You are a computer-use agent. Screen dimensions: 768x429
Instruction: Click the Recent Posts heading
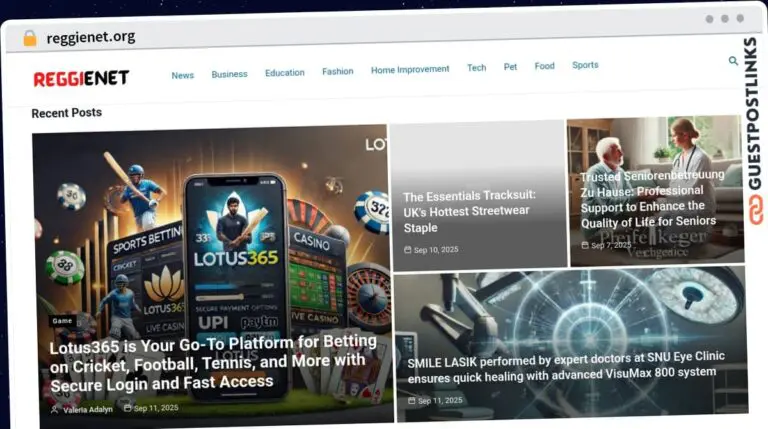[x=67, y=113]
